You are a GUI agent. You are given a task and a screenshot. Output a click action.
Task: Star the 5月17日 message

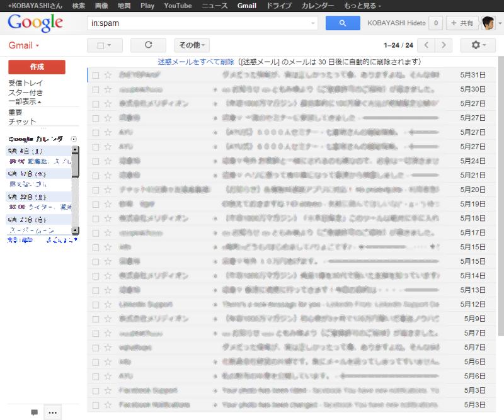click(108, 232)
